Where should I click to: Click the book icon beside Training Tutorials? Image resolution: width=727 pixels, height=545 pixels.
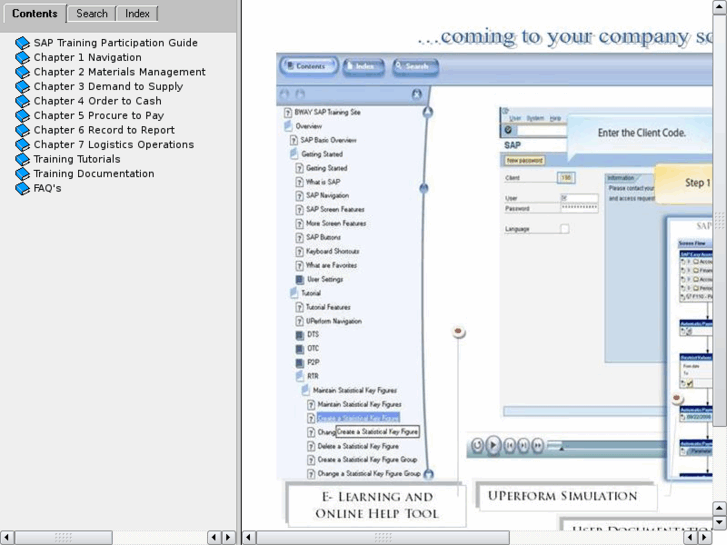coord(22,159)
